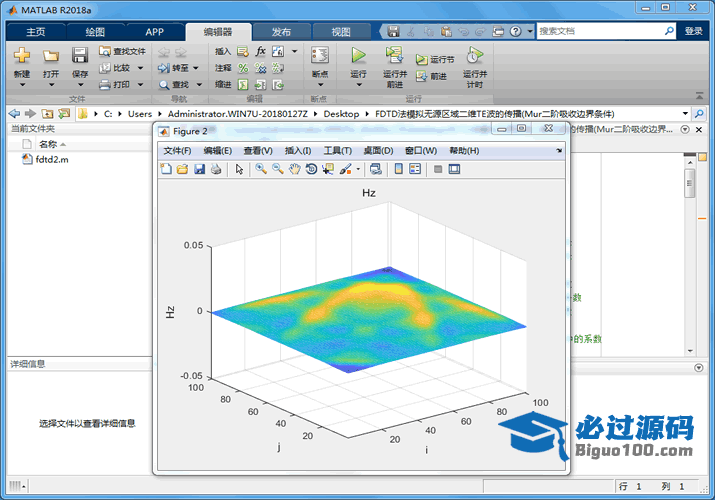The image size is (715, 500).
Task: Run the script with green 运行 arrow
Action: pyautogui.click(x=358, y=55)
